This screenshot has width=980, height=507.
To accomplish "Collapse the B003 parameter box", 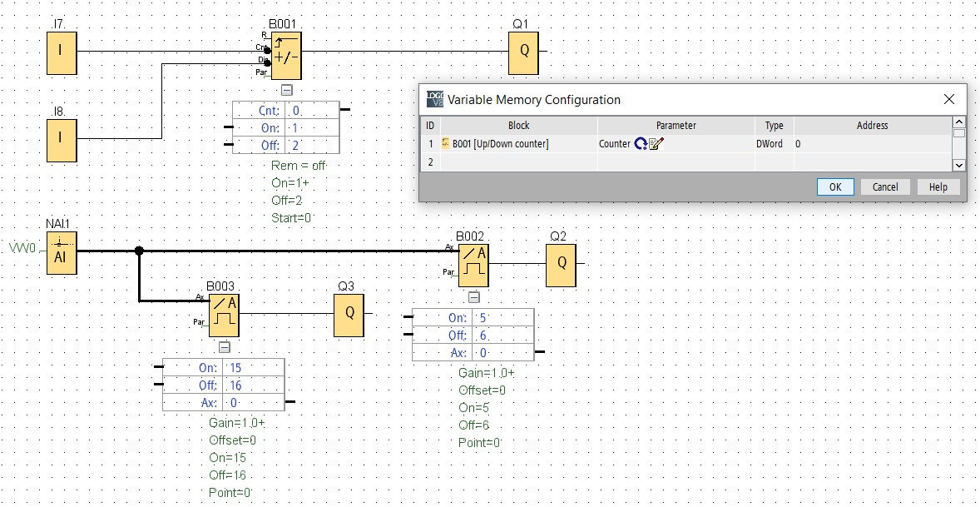I will (224, 347).
